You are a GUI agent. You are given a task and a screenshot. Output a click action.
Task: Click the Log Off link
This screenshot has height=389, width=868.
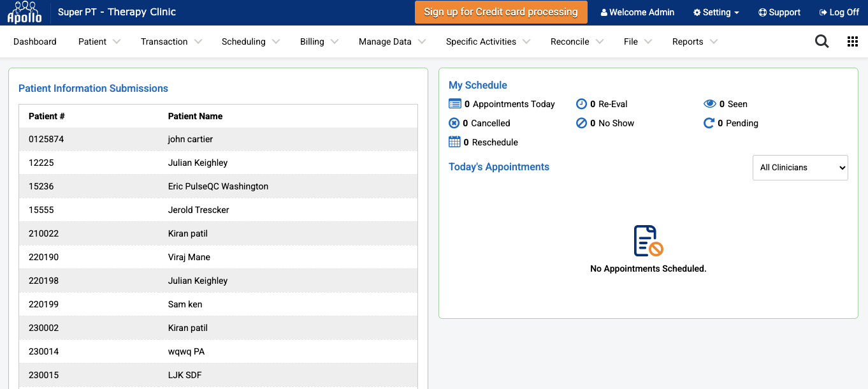839,13
